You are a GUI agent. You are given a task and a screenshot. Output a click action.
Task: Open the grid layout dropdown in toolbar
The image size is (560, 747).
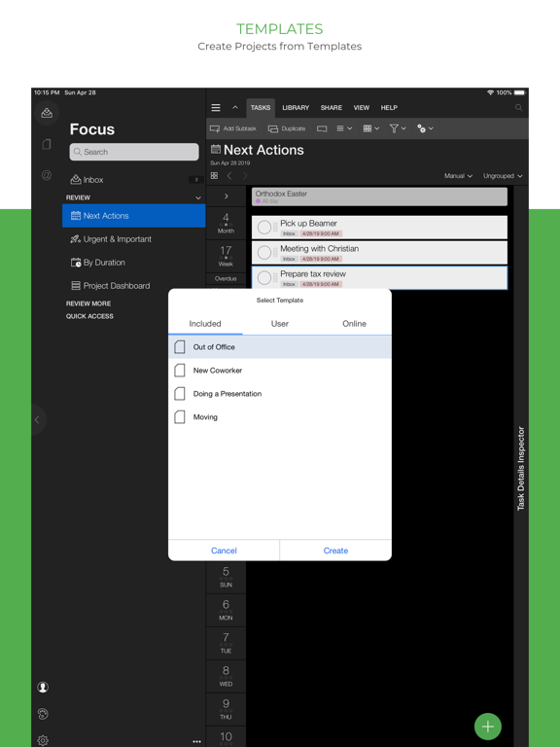coord(371,128)
